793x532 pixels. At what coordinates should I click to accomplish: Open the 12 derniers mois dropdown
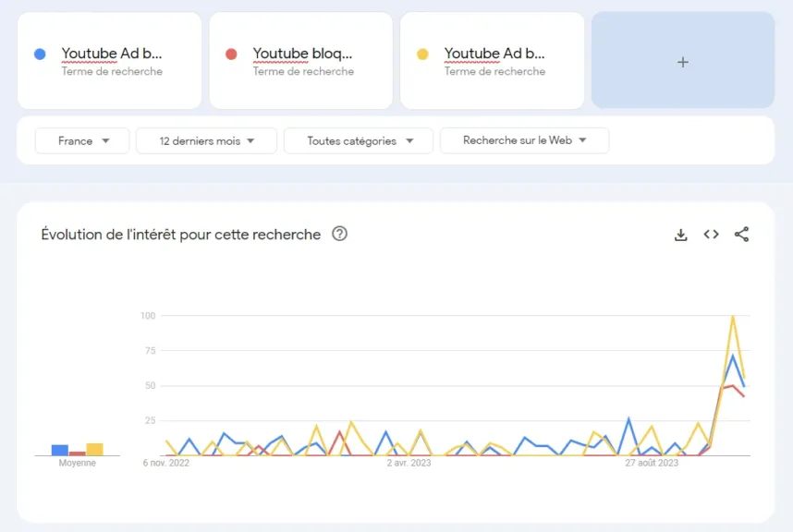coord(206,141)
